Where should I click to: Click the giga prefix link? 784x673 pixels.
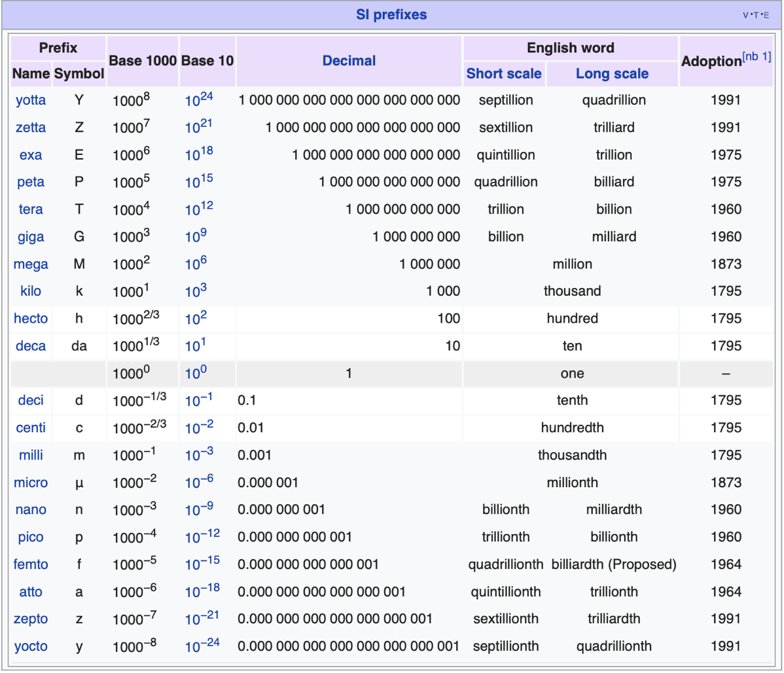[31, 237]
